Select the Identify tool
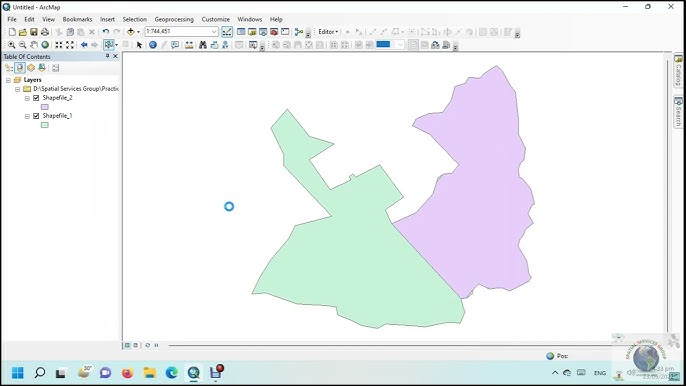The image size is (686, 386). point(153,45)
